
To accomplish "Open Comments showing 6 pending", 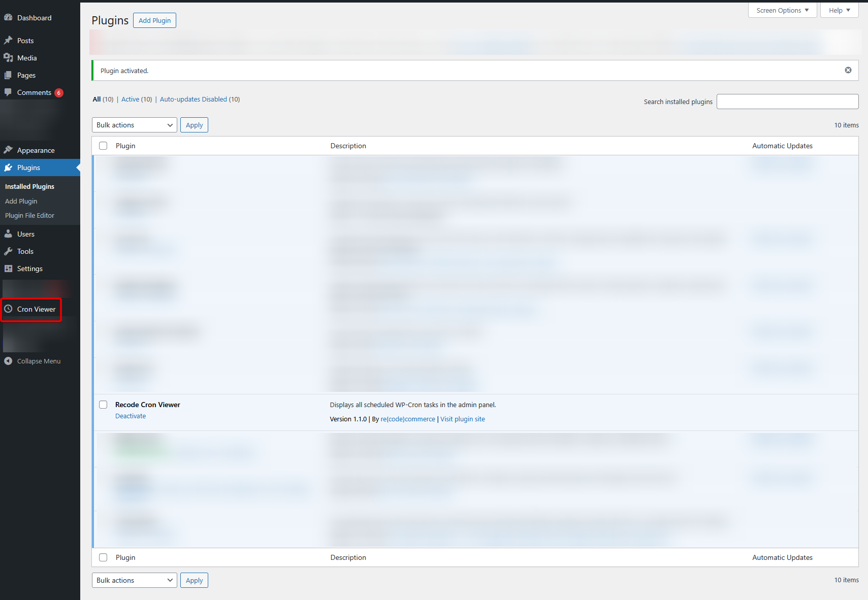I will click(x=9, y=92).
